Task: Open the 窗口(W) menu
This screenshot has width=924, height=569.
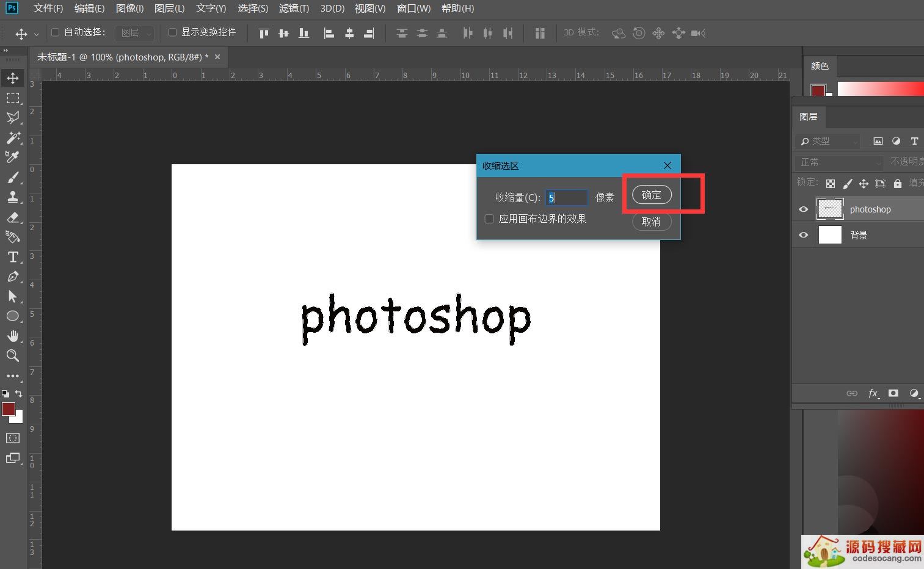Action: pyautogui.click(x=413, y=9)
